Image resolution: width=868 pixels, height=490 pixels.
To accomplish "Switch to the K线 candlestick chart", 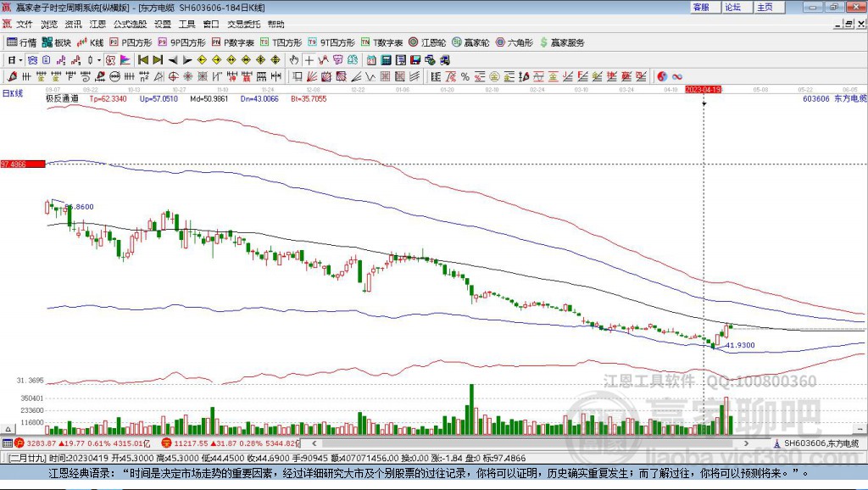I will (x=91, y=42).
